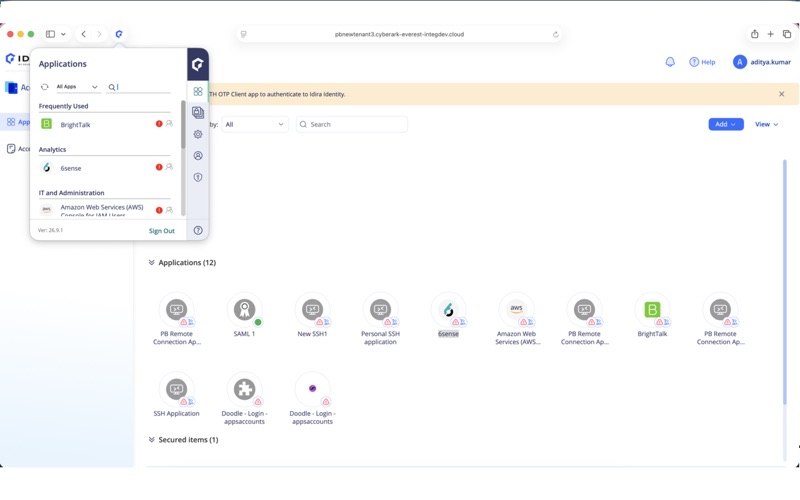Open the secured items tab in popup sidebar
The image size is (800, 500).
198,112
